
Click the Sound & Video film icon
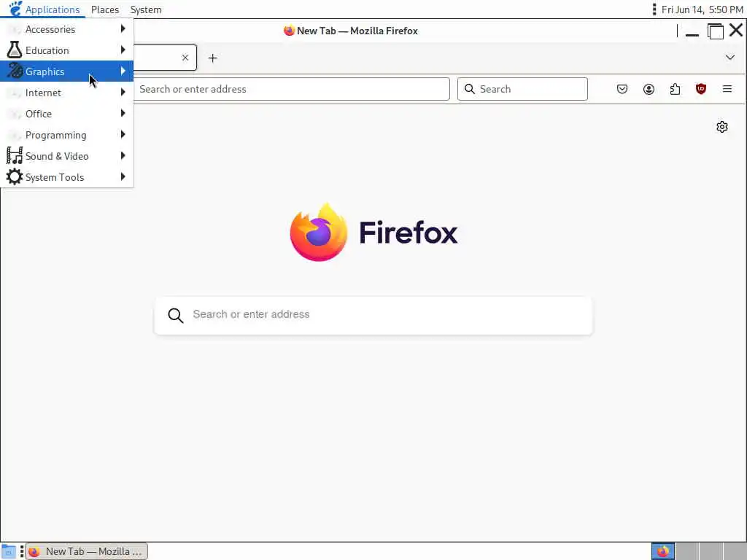15,156
